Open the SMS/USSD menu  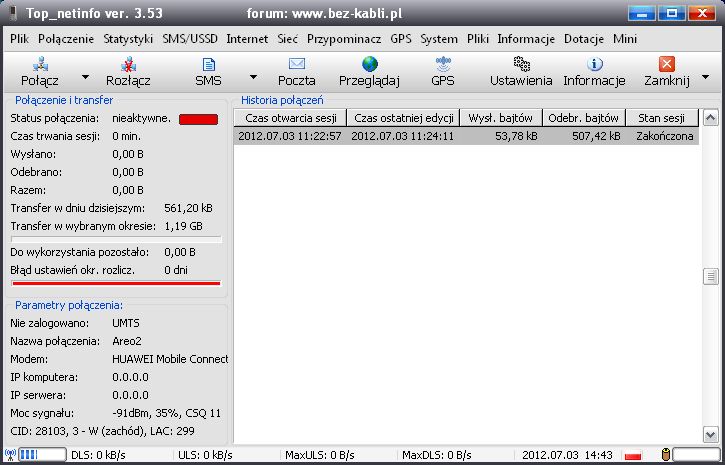point(191,39)
